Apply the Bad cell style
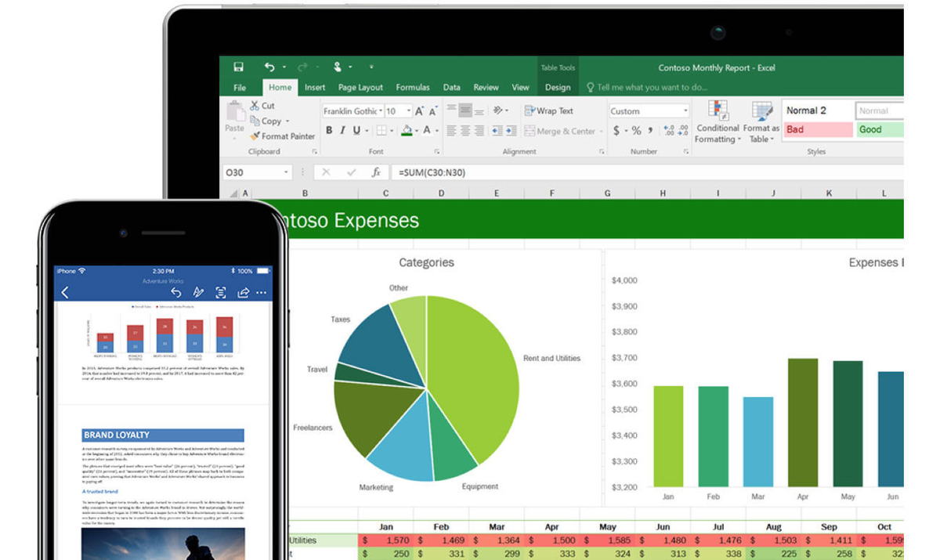Image resolution: width=940 pixels, height=560 pixels. click(817, 130)
